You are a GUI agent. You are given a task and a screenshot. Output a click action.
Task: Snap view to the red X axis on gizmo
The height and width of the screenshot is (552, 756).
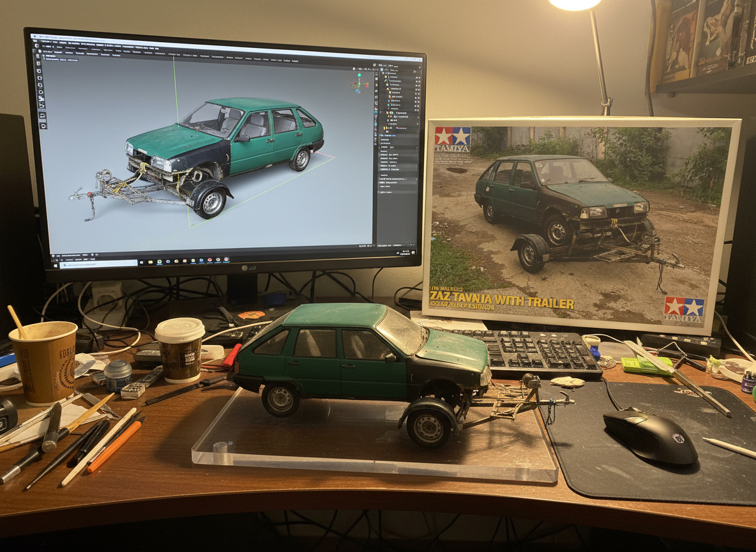point(367,86)
